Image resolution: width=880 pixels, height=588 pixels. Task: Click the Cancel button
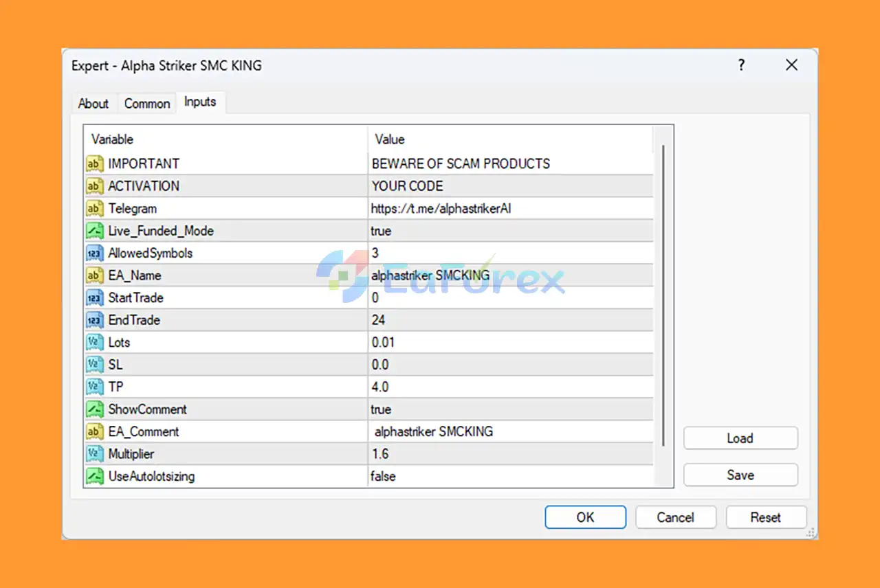coord(676,517)
